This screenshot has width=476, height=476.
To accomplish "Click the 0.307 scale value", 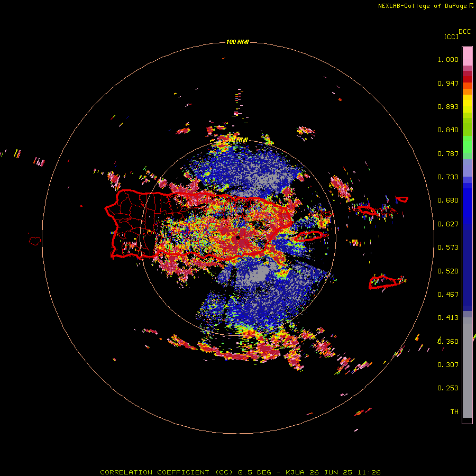I will pos(448,365).
